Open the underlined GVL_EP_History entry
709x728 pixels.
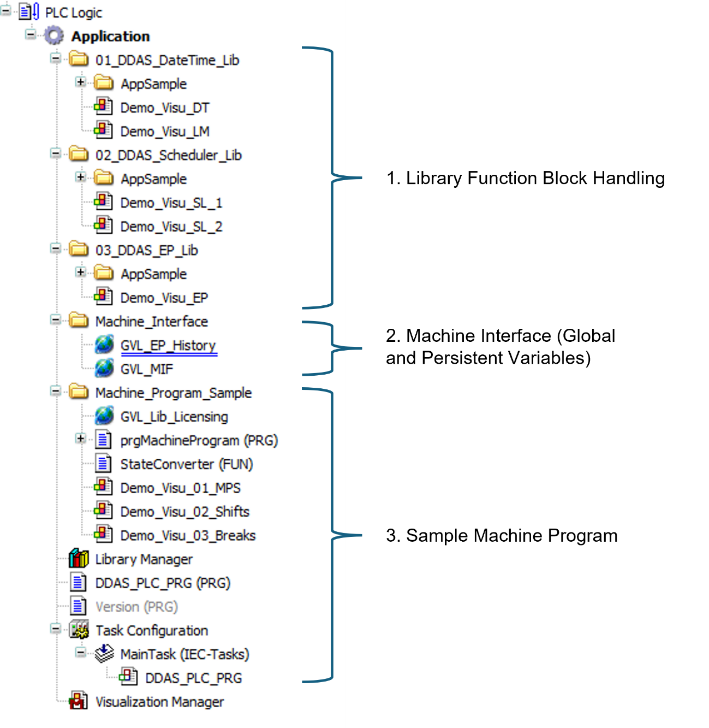pyautogui.click(x=169, y=346)
